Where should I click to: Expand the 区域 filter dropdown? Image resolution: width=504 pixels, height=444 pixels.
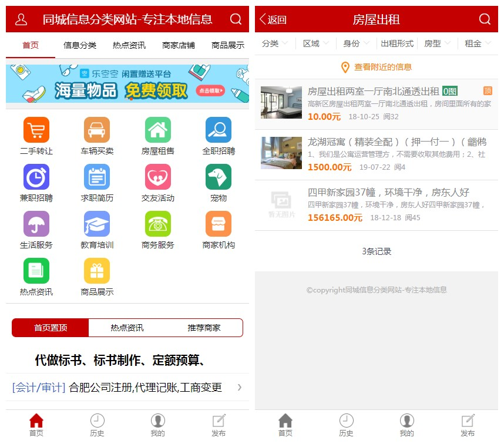tap(316, 43)
